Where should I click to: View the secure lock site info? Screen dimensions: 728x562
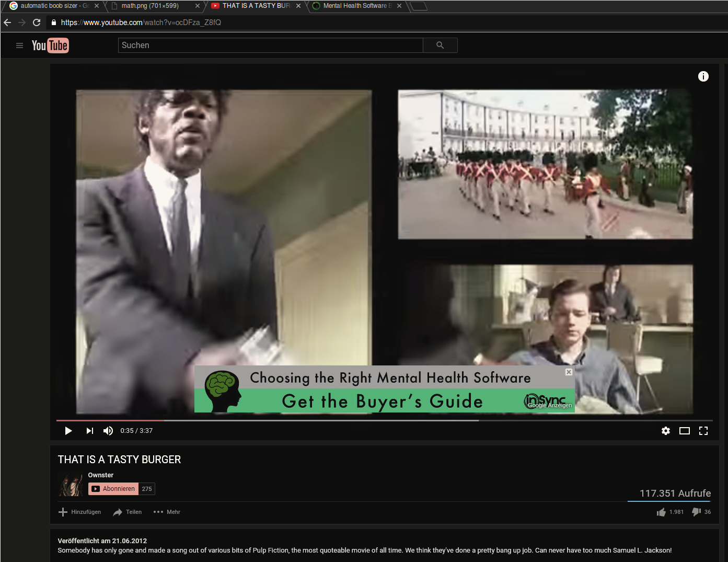(x=53, y=22)
